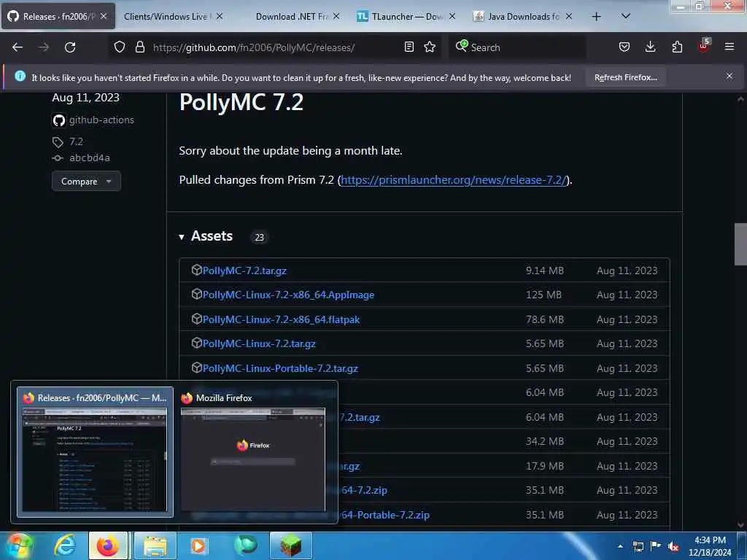Open a new tab with the plus button
Image resolution: width=747 pixels, height=560 pixels.
tap(596, 17)
